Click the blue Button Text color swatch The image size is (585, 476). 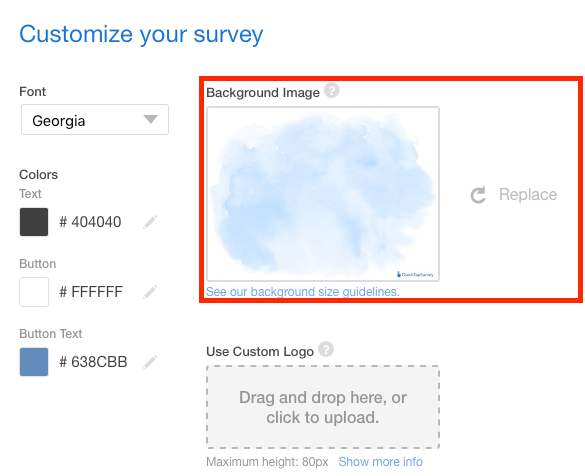pyautogui.click(x=34, y=362)
